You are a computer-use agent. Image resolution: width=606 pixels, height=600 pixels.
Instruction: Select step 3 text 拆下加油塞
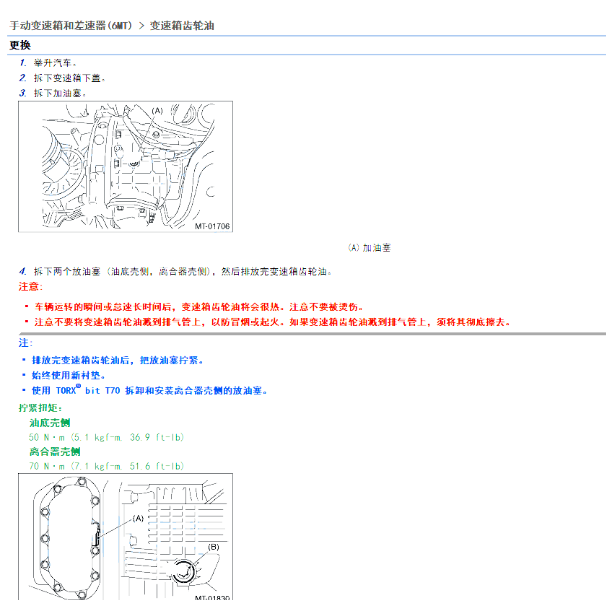pyautogui.click(x=60, y=93)
